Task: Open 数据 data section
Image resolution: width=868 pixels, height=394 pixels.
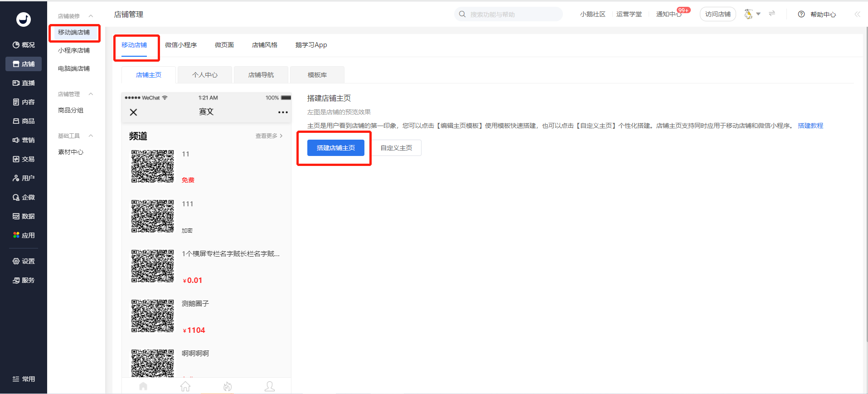Action: pyautogui.click(x=24, y=216)
